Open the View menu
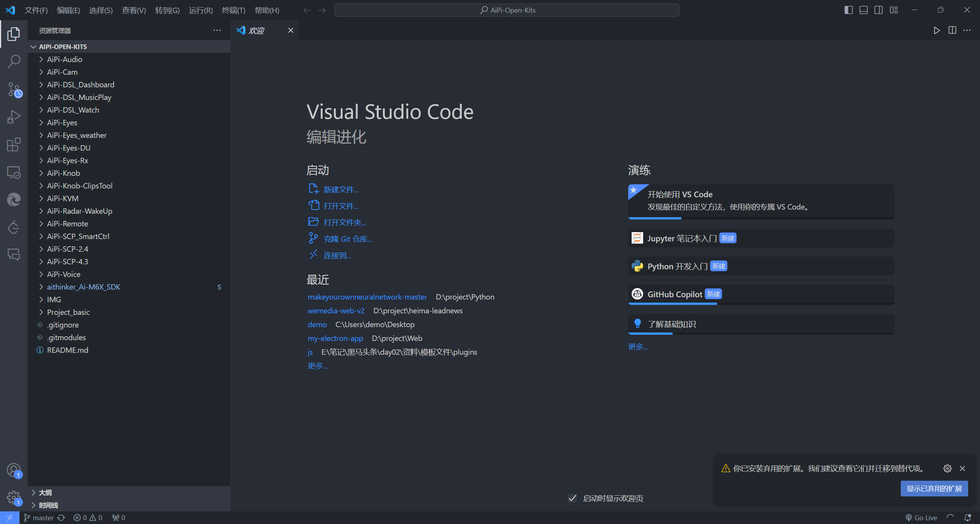This screenshot has height=524, width=980. point(134,10)
